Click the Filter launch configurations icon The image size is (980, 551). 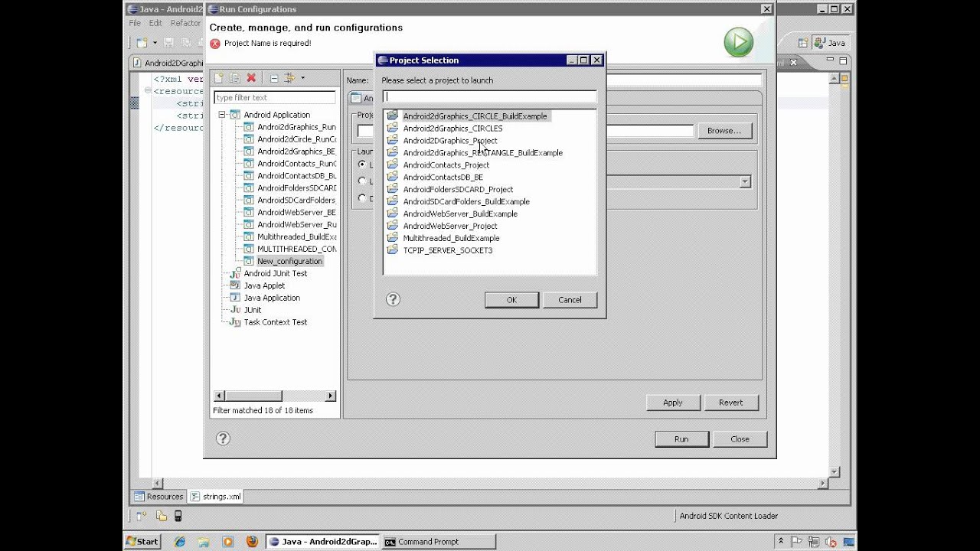click(289, 78)
